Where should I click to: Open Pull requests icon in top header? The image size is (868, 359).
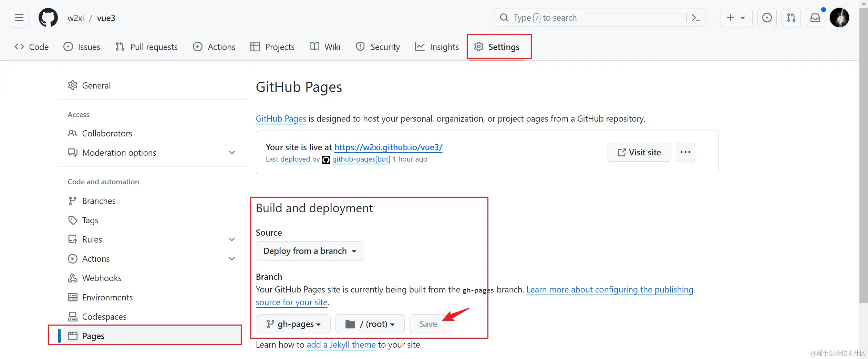coord(791,18)
